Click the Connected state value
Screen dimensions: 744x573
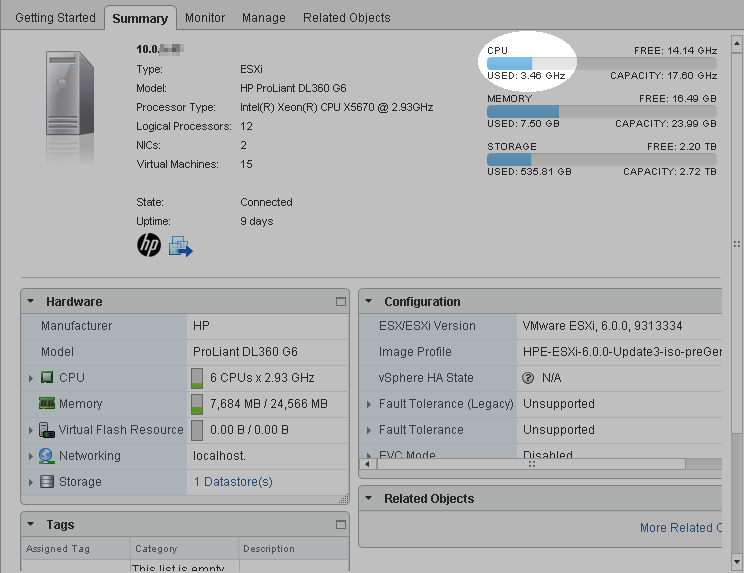[x=266, y=202]
